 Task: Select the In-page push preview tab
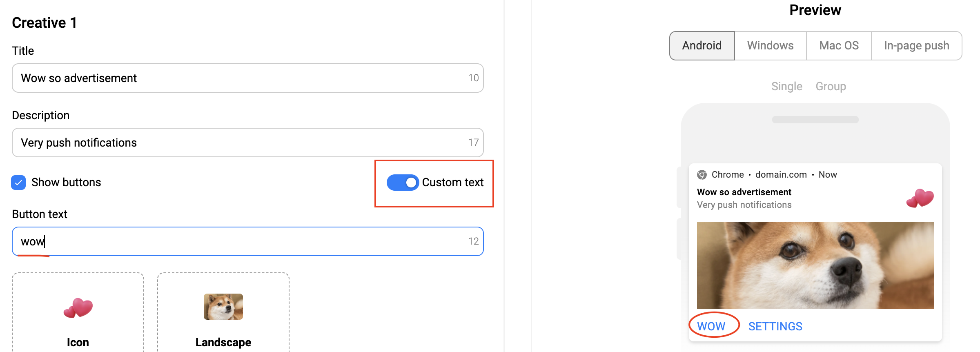coord(916,46)
